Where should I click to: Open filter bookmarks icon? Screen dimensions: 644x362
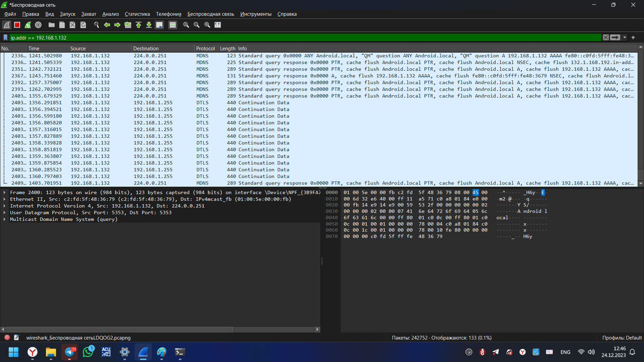point(6,37)
